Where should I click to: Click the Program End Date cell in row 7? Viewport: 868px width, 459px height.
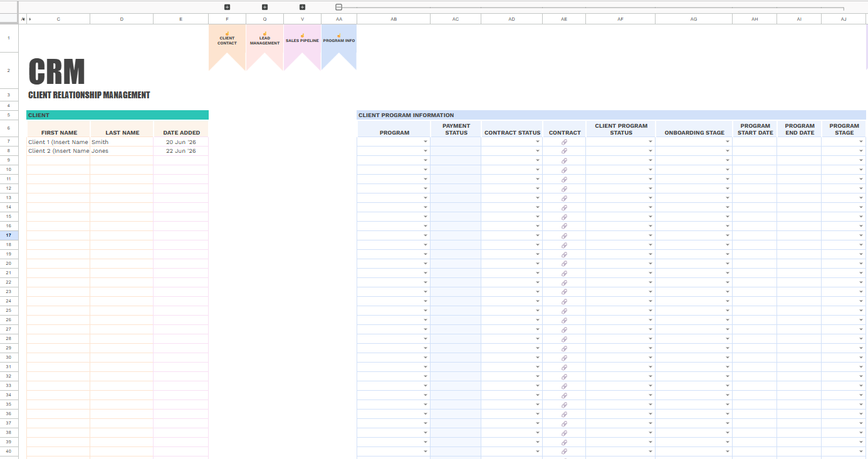(799, 142)
